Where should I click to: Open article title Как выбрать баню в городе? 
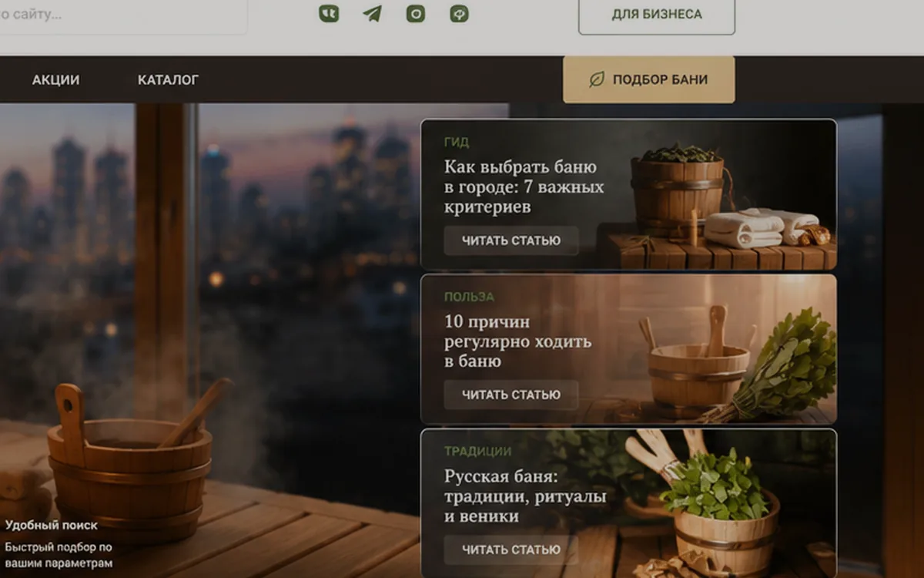click(x=524, y=187)
